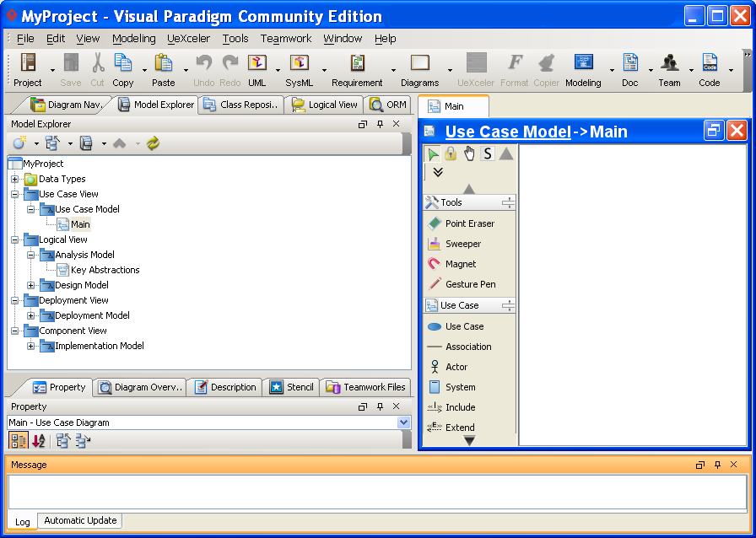Viewport: 756px width, 538px height.
Task: Open the UML toolbar button
Action: [x=257, y=70]
